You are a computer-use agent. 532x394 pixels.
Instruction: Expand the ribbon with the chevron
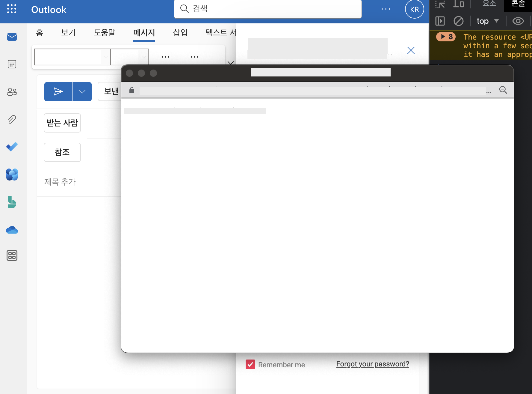click(x=231, y=62)
